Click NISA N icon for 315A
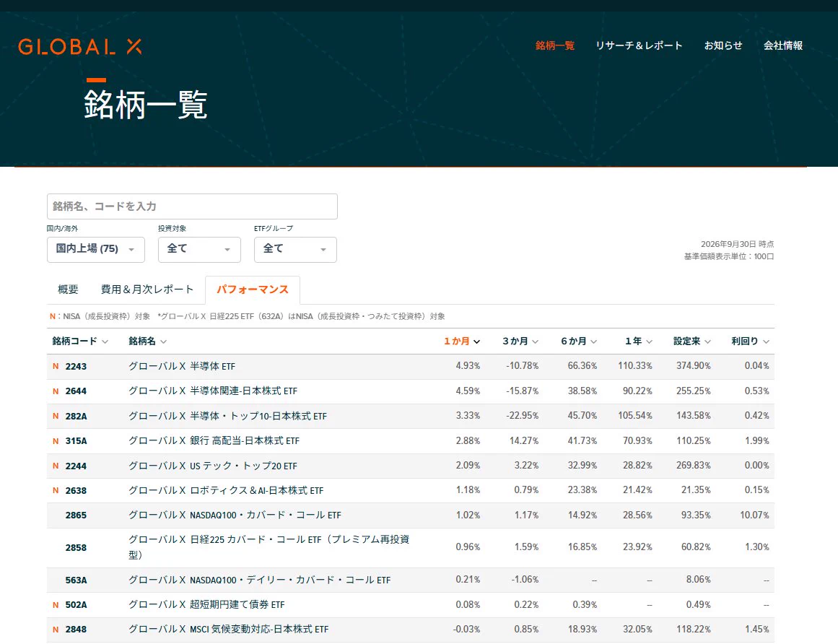 pyautogui.click(x=56, y=441)
